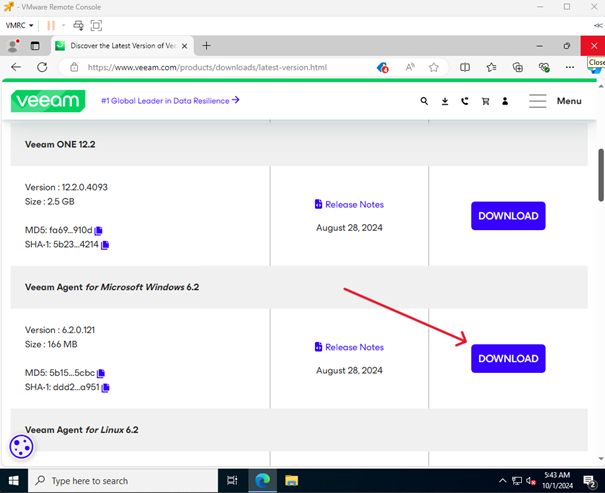
Task: Open Release Notes for Veeam ONE 12.2
Action: tap(349, 204)
